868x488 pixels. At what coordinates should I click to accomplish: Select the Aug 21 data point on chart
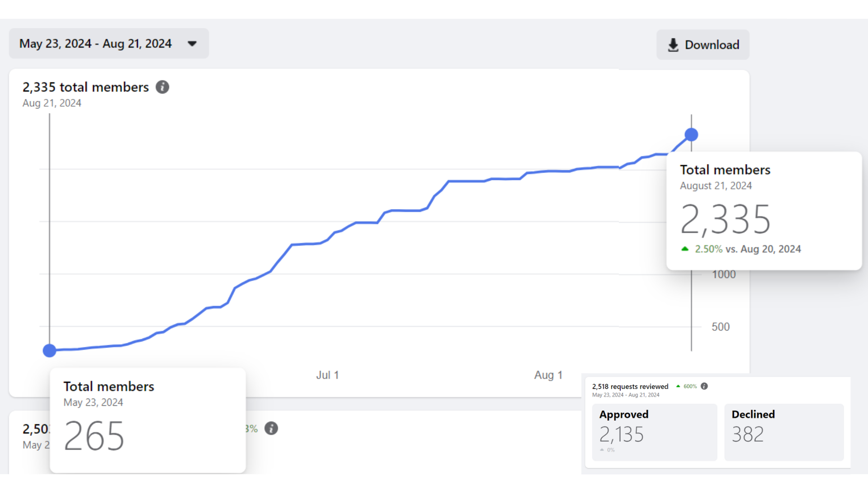click(x=691, y=135)
